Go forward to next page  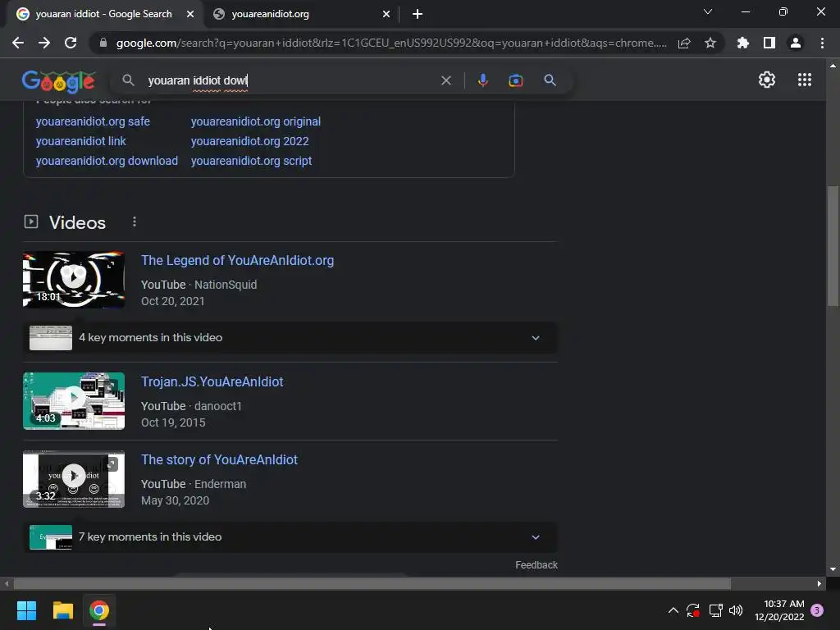click(x=44, y=43)
